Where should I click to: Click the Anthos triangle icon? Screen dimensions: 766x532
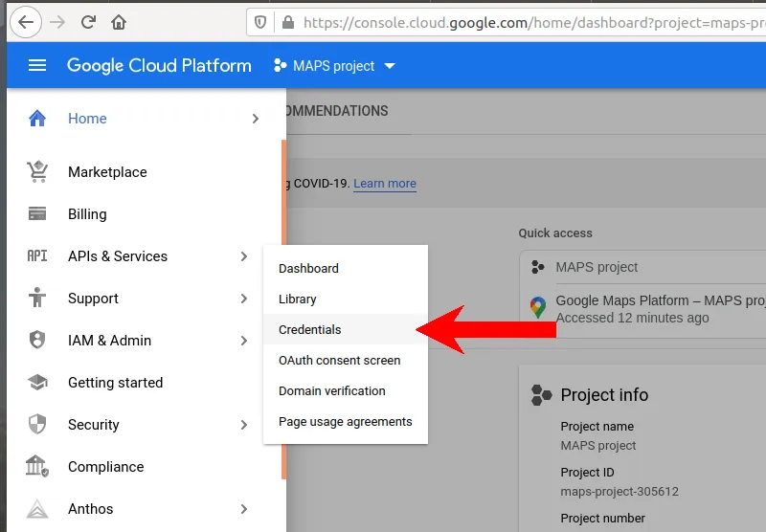[37, 509]
